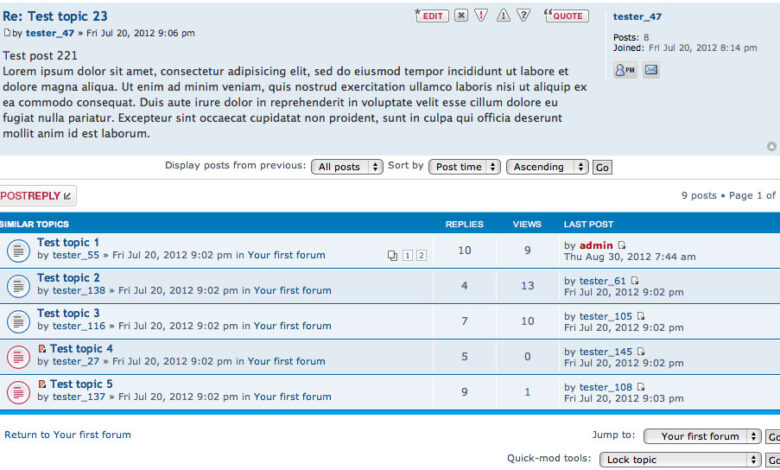The width and height of the screenshot is (780, 470).
Task: Open the 'Your first forum' jump-to dropdown
Action: 706,436
